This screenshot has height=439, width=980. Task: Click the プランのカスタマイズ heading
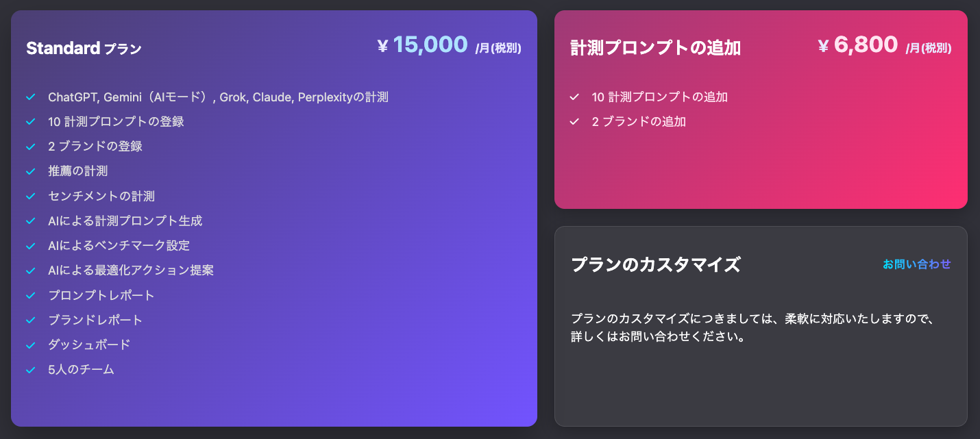click(655, 264)
